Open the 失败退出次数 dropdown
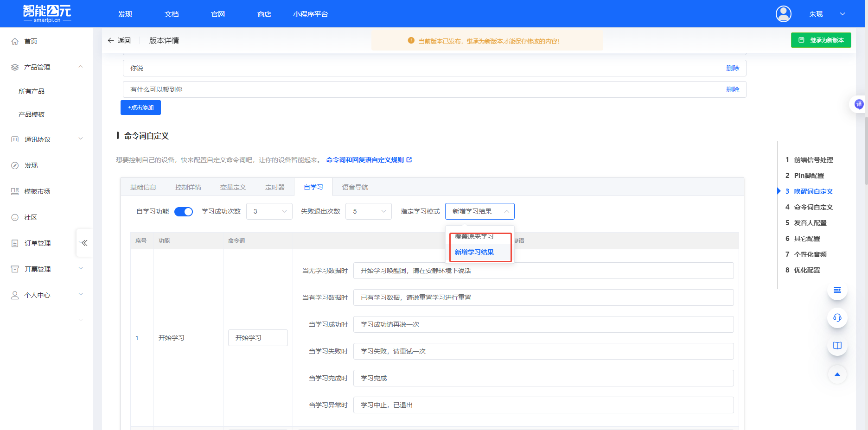This screenshot has width=868, height=430. 368,211
